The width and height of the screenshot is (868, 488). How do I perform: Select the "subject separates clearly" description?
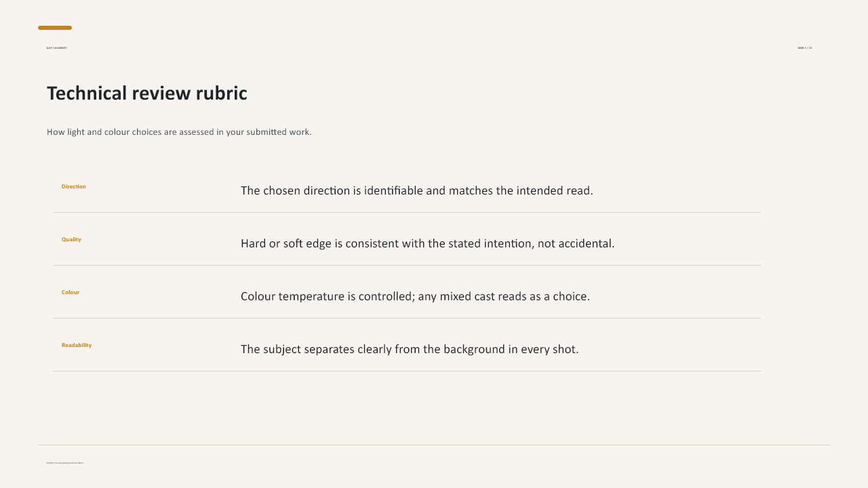[410, 349]
